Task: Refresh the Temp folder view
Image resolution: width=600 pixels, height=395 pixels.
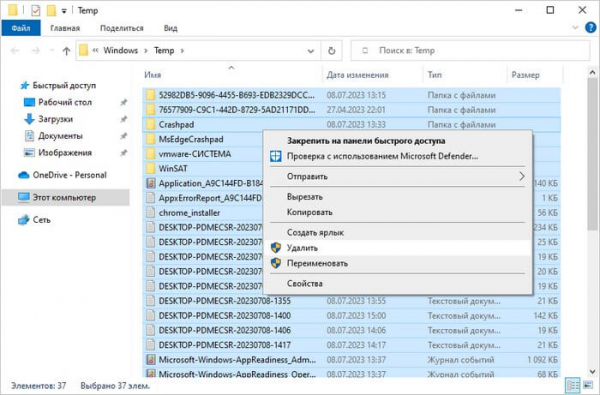Action: pyautogui.click(x=331, y=51)
